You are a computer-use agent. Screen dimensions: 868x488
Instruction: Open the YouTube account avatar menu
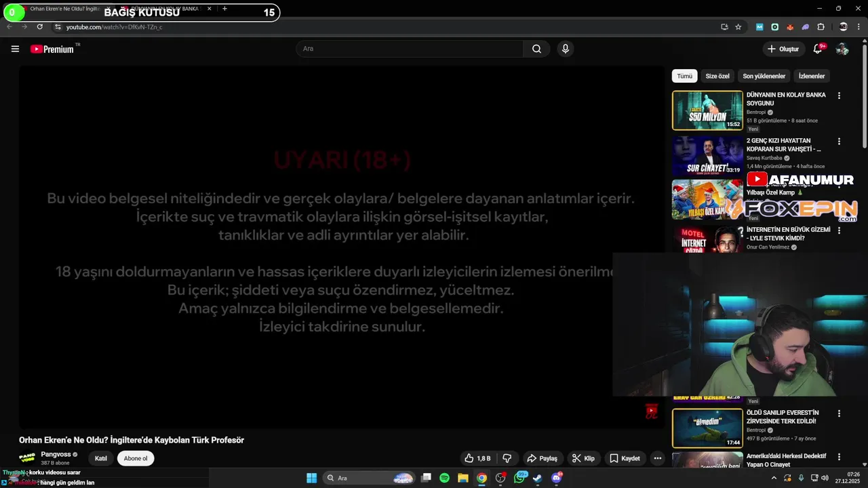[842, 49]
